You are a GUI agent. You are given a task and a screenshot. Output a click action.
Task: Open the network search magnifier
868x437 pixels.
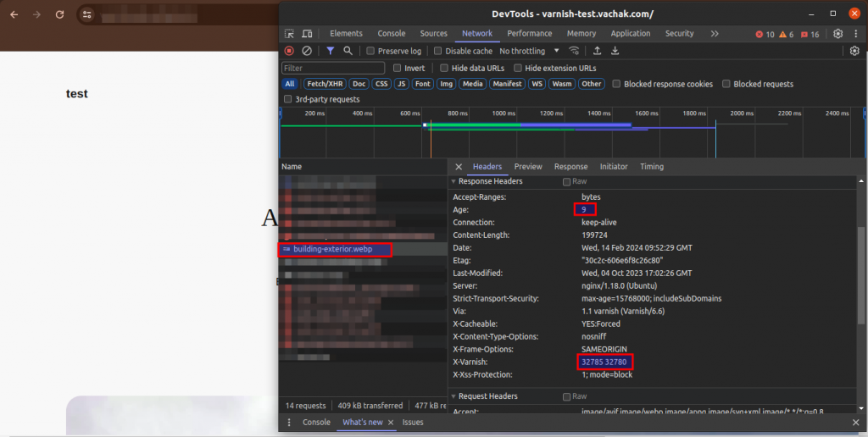(x=348, y=51)
